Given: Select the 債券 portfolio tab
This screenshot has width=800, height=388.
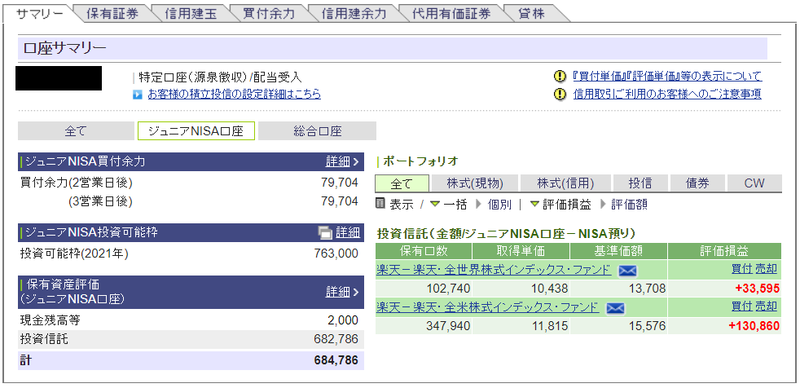Looking at the screenshot, I should [697, 183].
